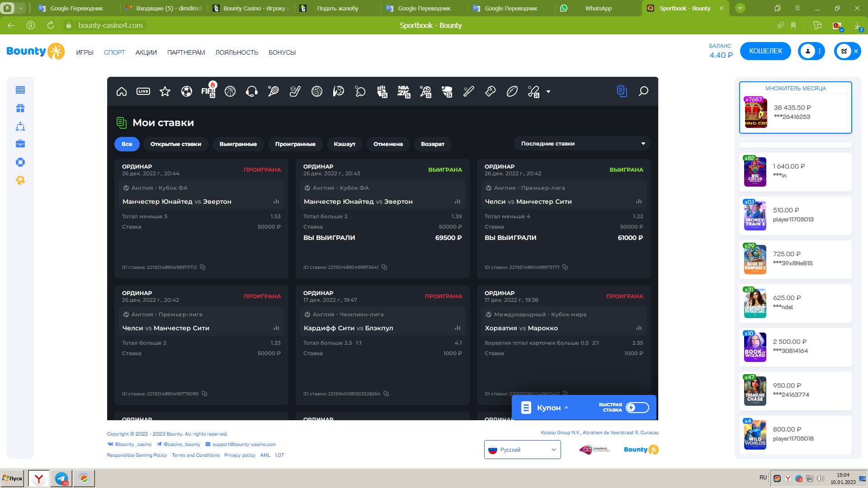
Task: Open the lifebuoy support sidebar icon
Action: click(x=20, y=162)
